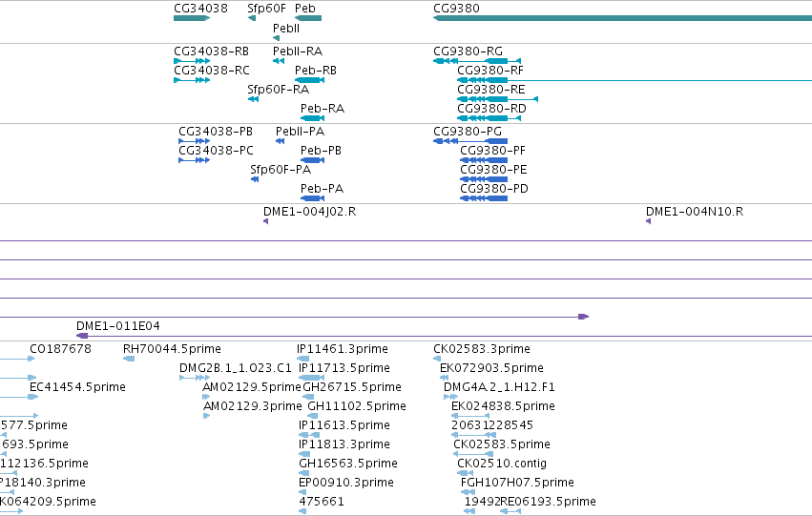The image size is (812, 516).
Task: Select the EC41454.5prime EST label
Action: [77, 387]
